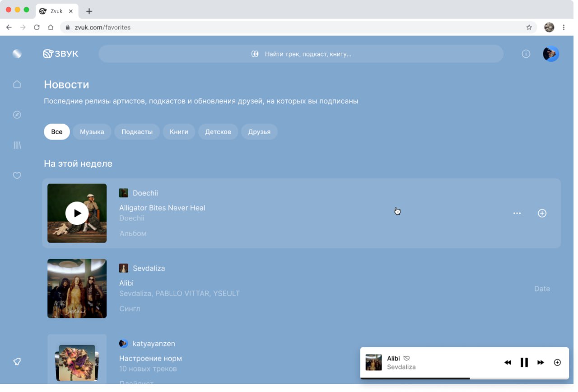
Task: Select the Подкасты filter chip
Action: tap(137, 132)
